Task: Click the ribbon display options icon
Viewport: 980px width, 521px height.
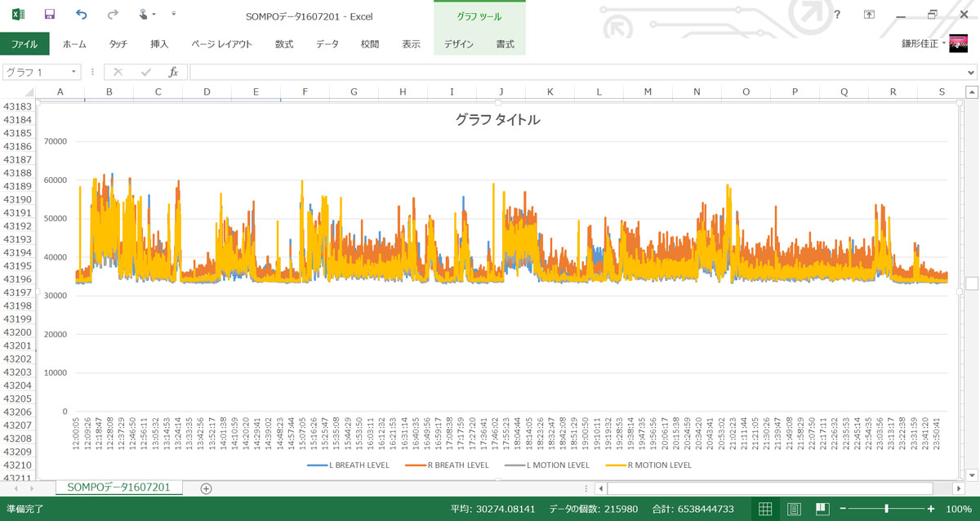Action: click(x=870, y=15)
